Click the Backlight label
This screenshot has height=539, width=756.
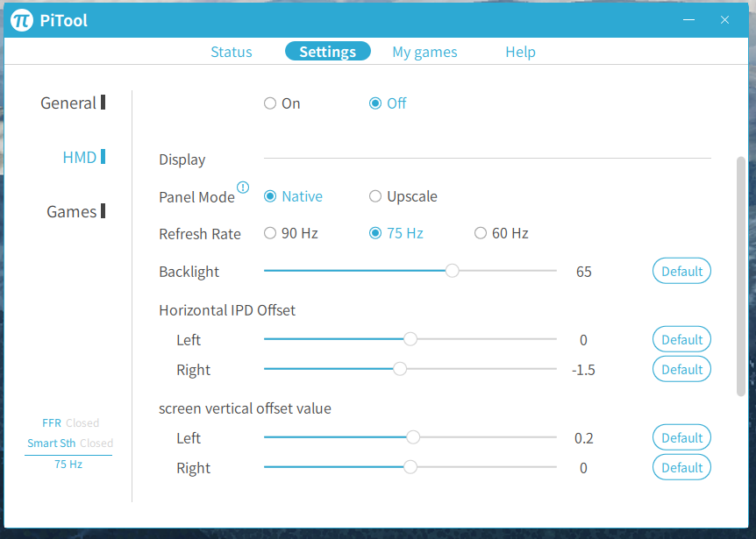pyautogui.click(x=189, y=272)
